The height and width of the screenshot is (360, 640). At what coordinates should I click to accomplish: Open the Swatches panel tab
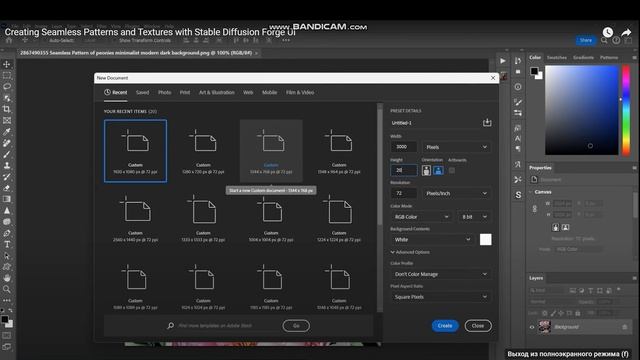[557, 58]
